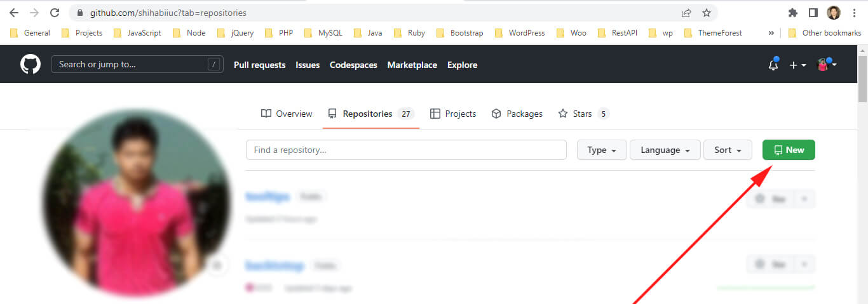This screenshot has width=868, height=304.
Task: Open the wp bookmarks folder
Action: [661, 32]
